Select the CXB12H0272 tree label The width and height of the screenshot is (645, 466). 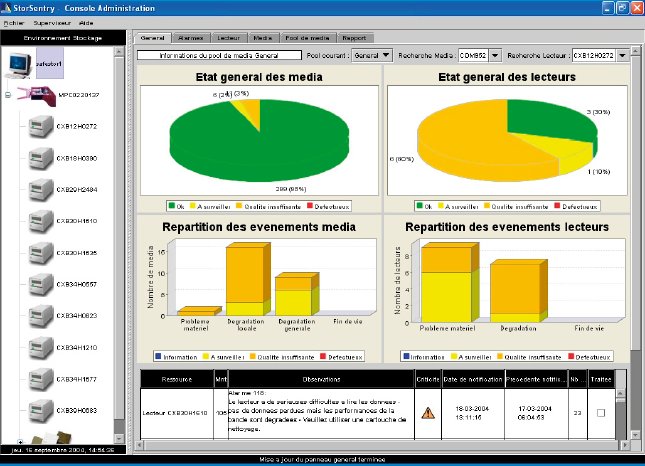[77, 127]
